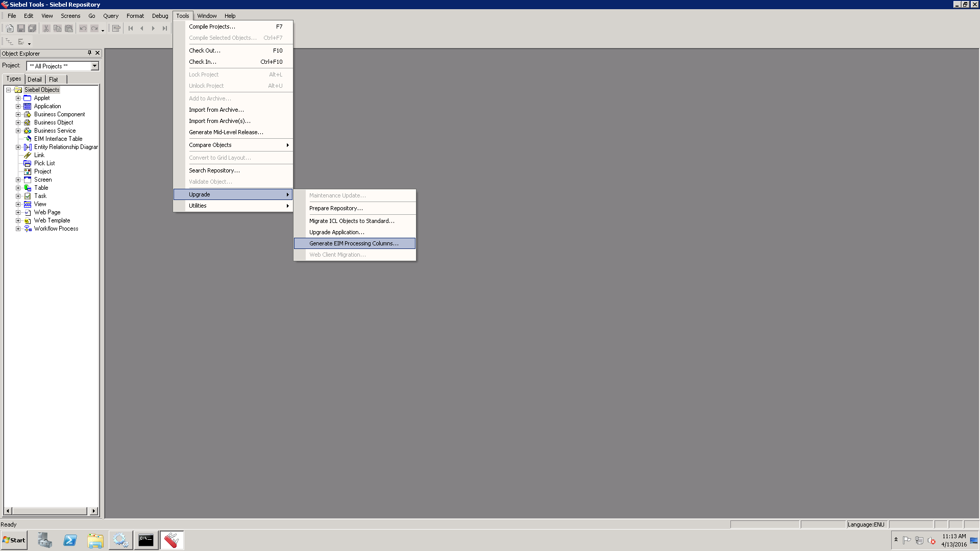980x551 pixels.
Task: Switch to the Detail tab
Action: tap(35, 80)
